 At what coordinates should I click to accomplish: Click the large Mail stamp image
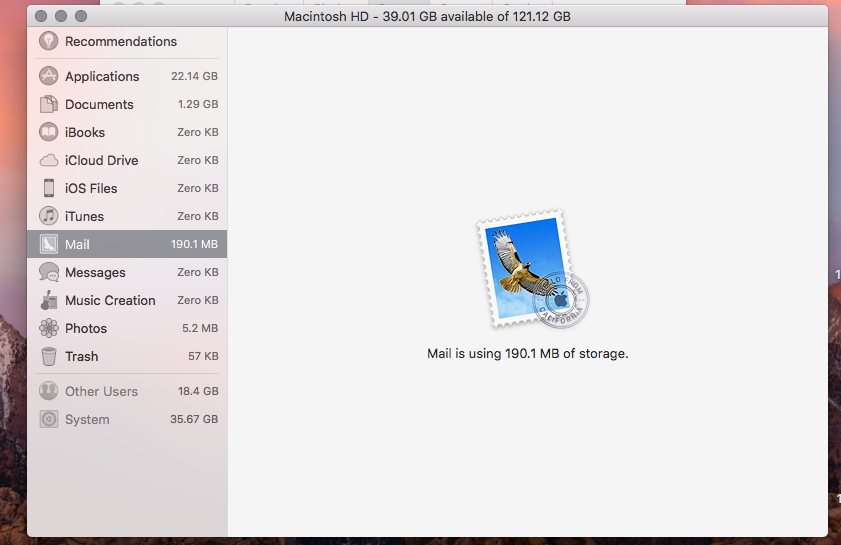pos(533,269)
